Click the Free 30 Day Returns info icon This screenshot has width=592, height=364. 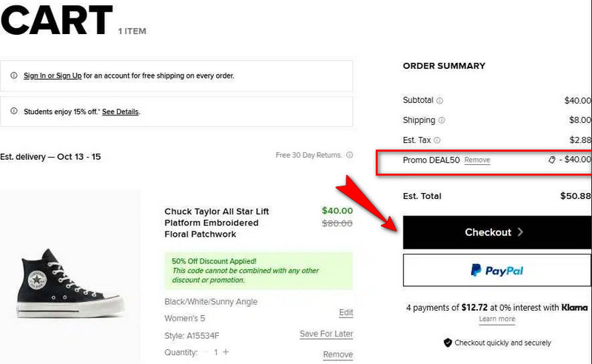tap(349, 155)
